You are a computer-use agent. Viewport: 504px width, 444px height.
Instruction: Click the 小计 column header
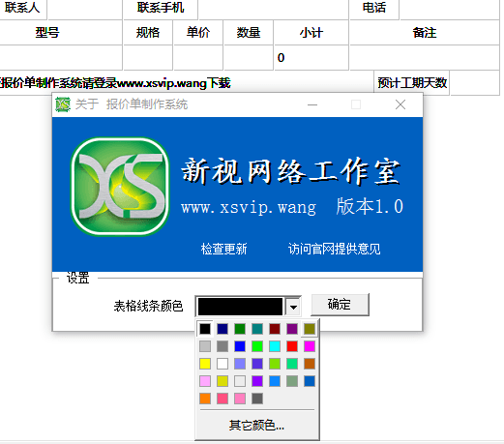pyautogui.click(x=311, y=33)
